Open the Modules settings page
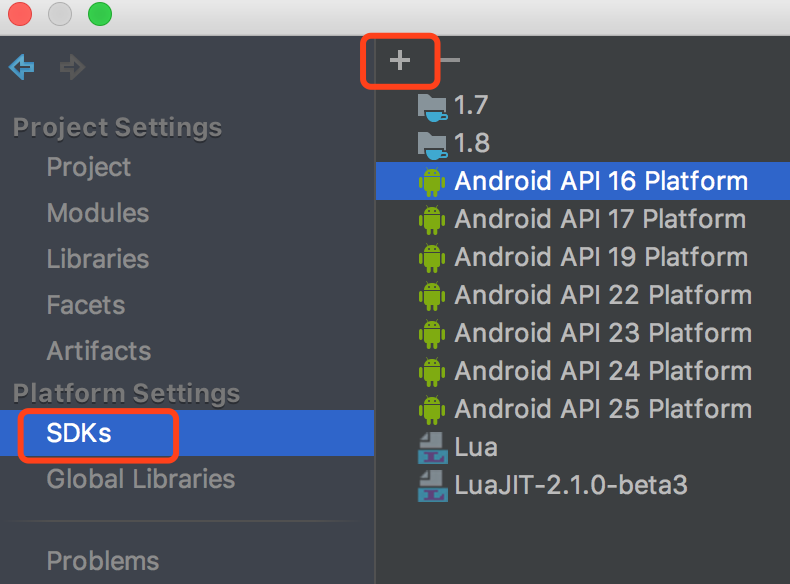 tap(97, 213)
